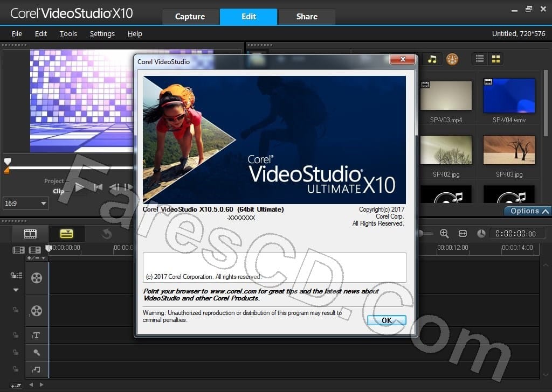Image resolution: width=552 pixels, height=392 pixels.
Task: Open the File menu
Action: point(17,34)
